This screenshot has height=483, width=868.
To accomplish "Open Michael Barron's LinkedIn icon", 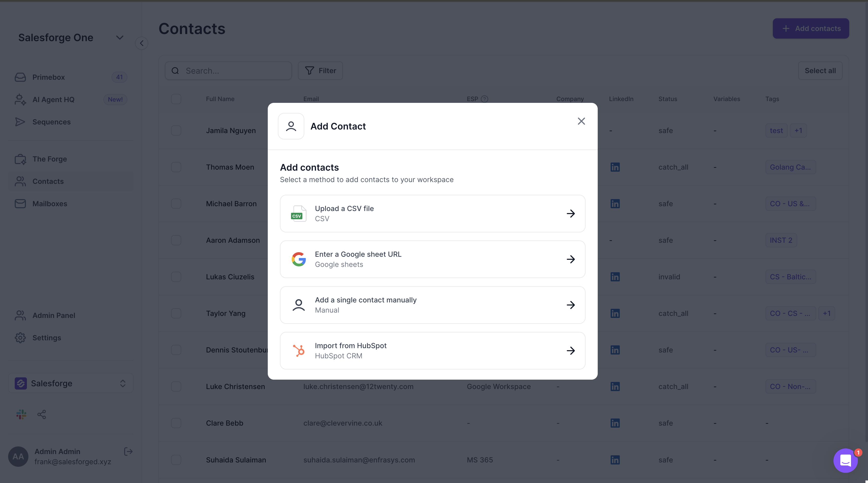I will point(615,204).
